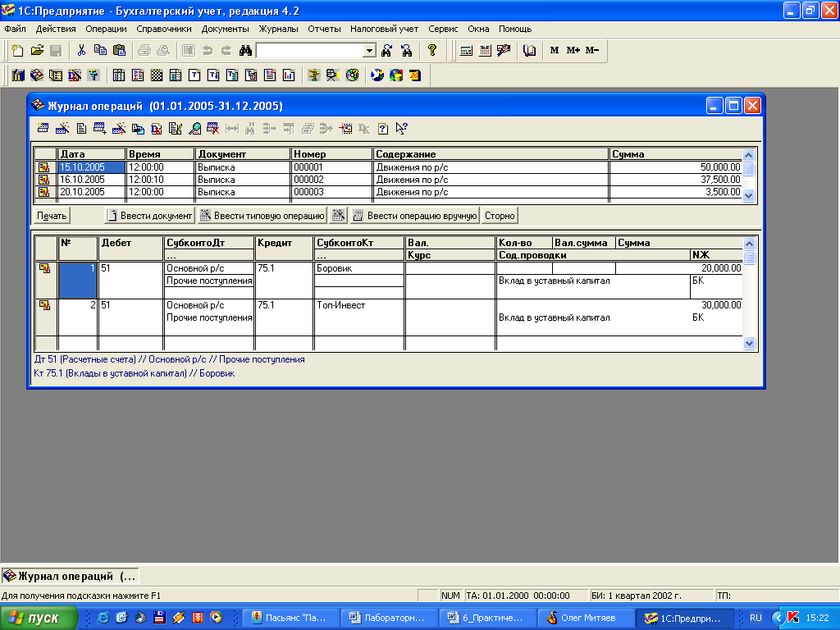The width and height of the screenshot is (840, 630).
Task: Open the Операции menu
Action: point(106,29)
